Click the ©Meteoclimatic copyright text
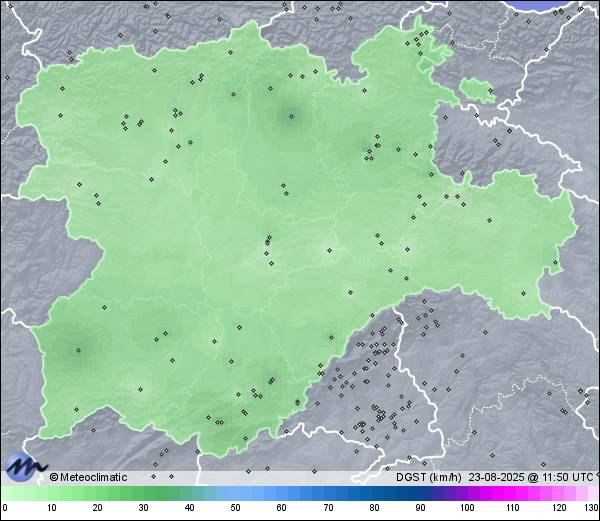Viewport: 600px width, 521px height. coord(88,477)
